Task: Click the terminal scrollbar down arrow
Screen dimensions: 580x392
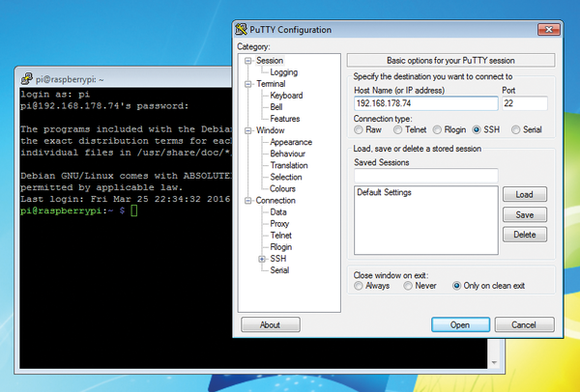Action: coord(495,363)
